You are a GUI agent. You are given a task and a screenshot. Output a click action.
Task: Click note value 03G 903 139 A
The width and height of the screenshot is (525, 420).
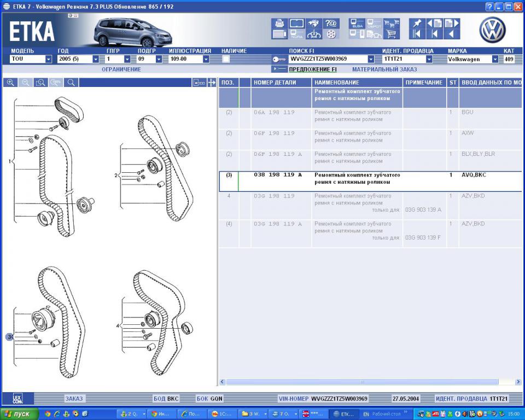pos(423,209)
